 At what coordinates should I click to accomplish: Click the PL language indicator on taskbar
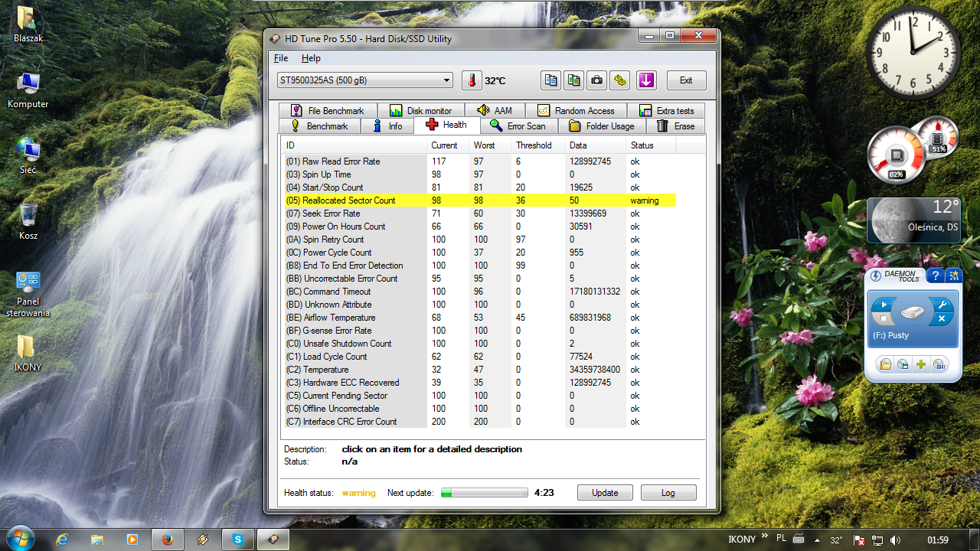click(x=782, y=539)
